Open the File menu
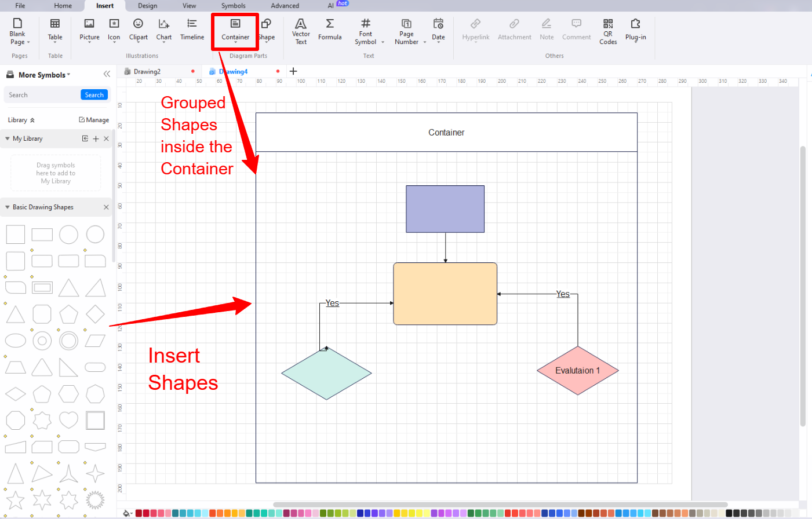The image size is (812, 519). click(x=20, y=6)
